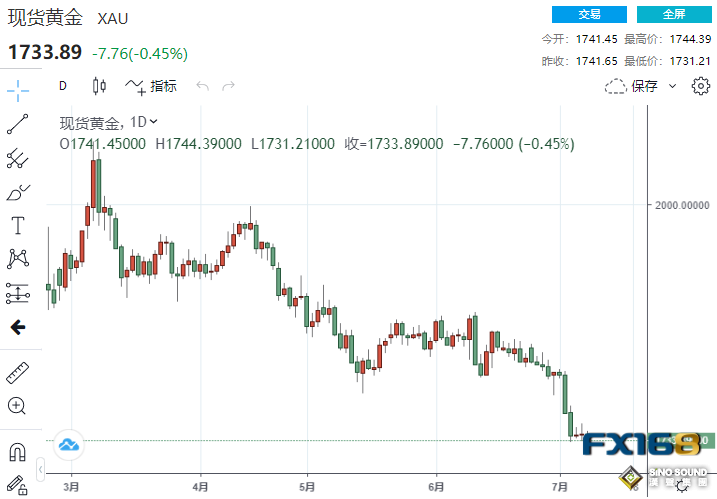Toggle the lock drawing mode pencil
717x499 pixels.
pos(18,485)
